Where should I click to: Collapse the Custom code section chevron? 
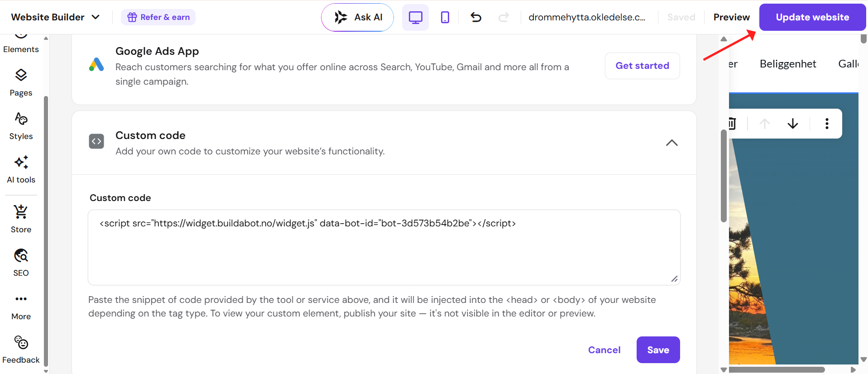(672, 143)
